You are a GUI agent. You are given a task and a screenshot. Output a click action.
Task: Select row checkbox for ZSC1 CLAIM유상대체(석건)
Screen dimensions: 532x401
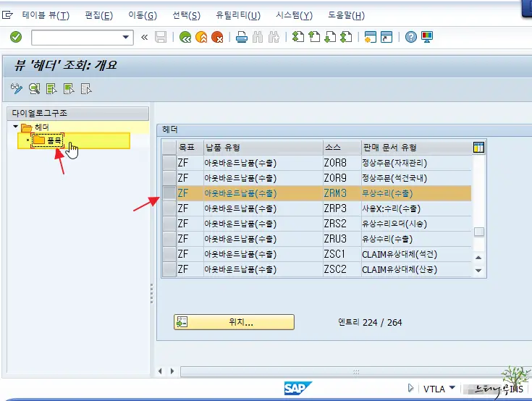tap(169, 254)
